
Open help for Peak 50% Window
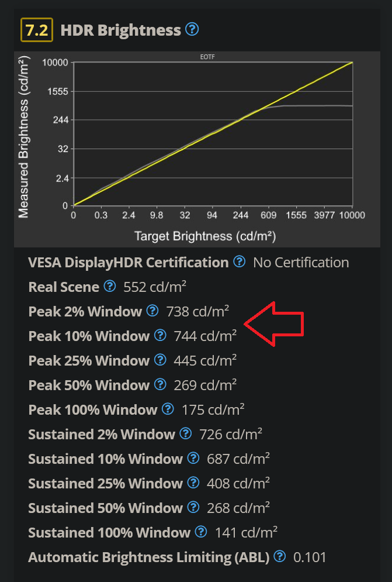pyautogui.click(x=160, y=385)
